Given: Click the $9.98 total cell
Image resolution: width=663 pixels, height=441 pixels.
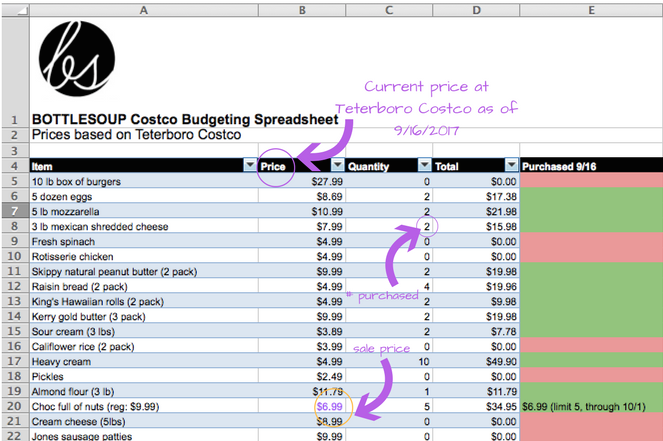Looking at the screenshot, I should pyautogui.click(x=476, y=301).
